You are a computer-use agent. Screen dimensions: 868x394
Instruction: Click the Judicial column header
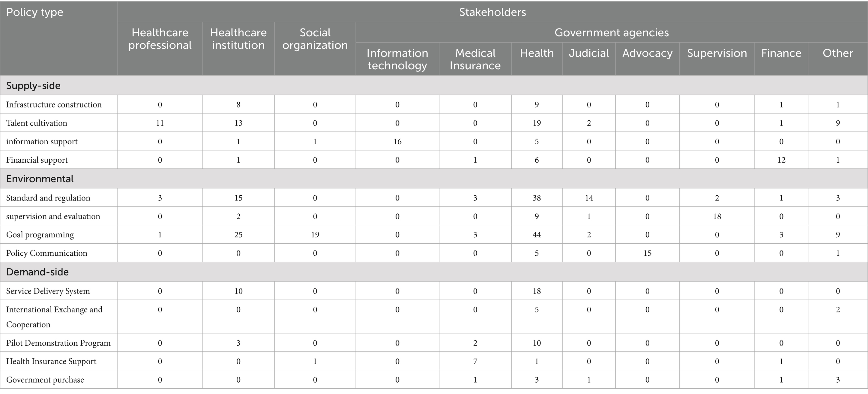coord(589,53)
